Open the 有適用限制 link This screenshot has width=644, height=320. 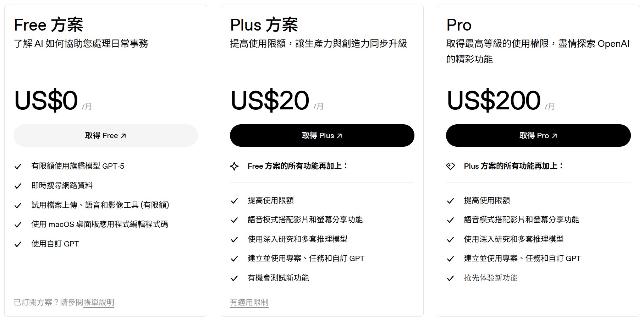point(249,303)
